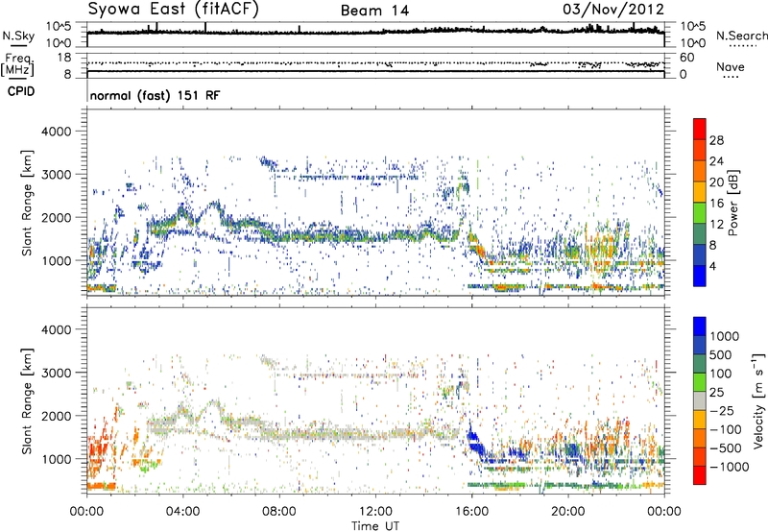Screen dimensions: 768x532
Task: Click the '24' power colorbar tick
Action: click(716, 161)
